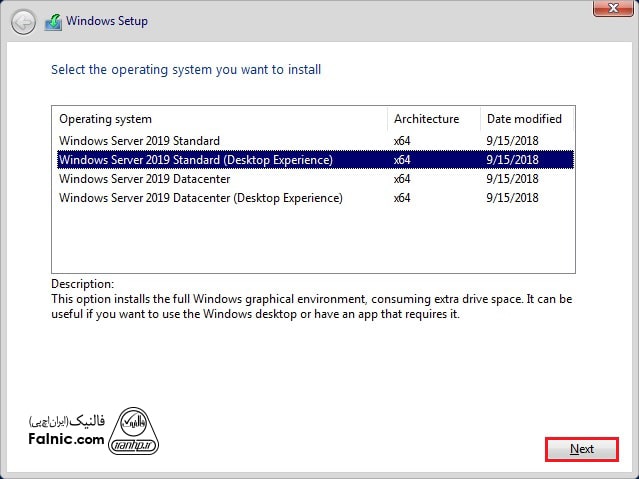Choose Windows Server 2019 Datacenter core edition
The height and width of the screenshot is (479, 639).
click(x=144, y=178)
